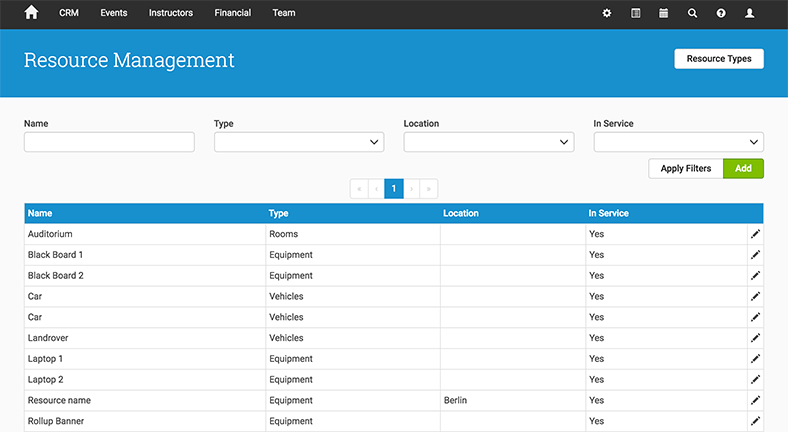This screenshot has height=432, width=788.
Task: Select page 1 in pagination
Action: (393, 189)
